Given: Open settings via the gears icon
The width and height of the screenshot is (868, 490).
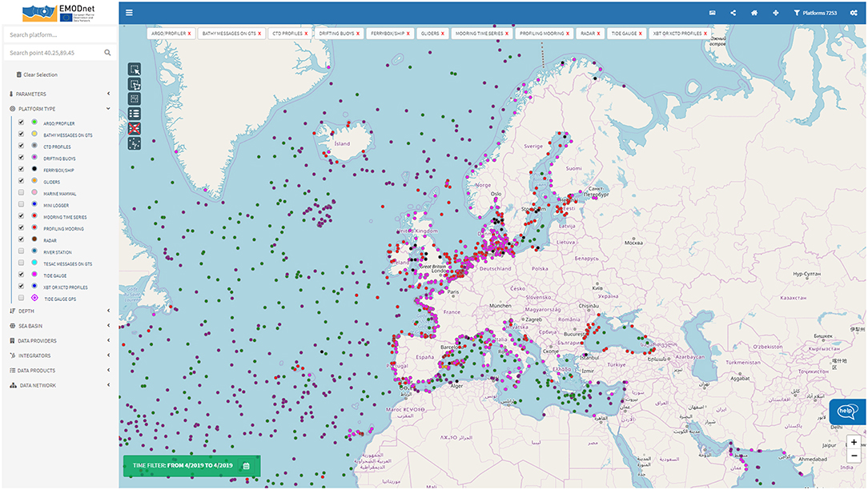Looking at the screenshot, I should (x=854, y=13).
